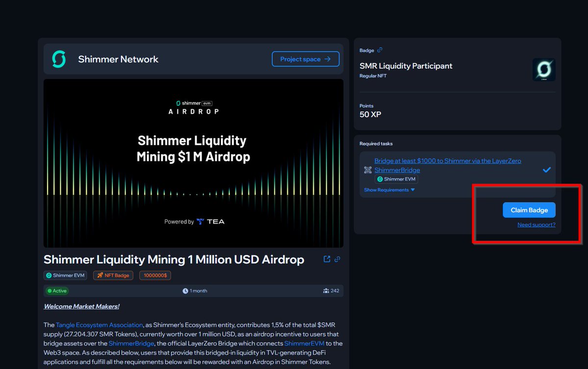Select the NFT Badge tag
The image size is (588, 369).
point(113,275)
